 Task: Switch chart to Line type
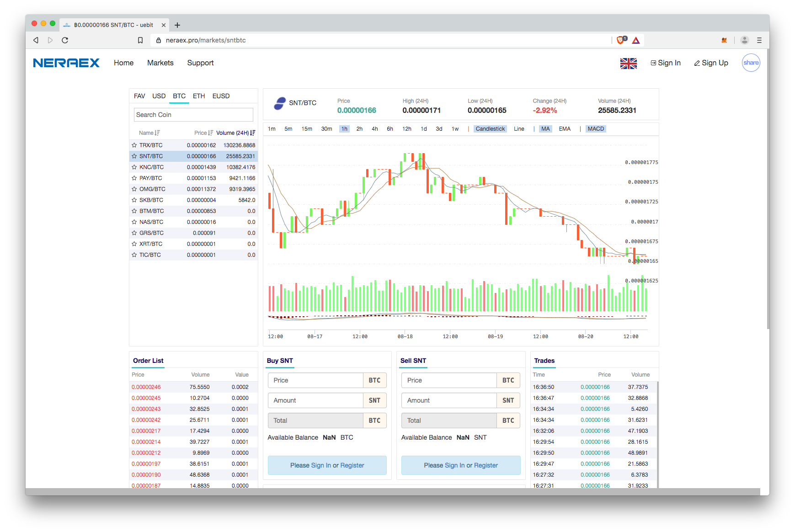pyautogui.click(x=519, y=129)
